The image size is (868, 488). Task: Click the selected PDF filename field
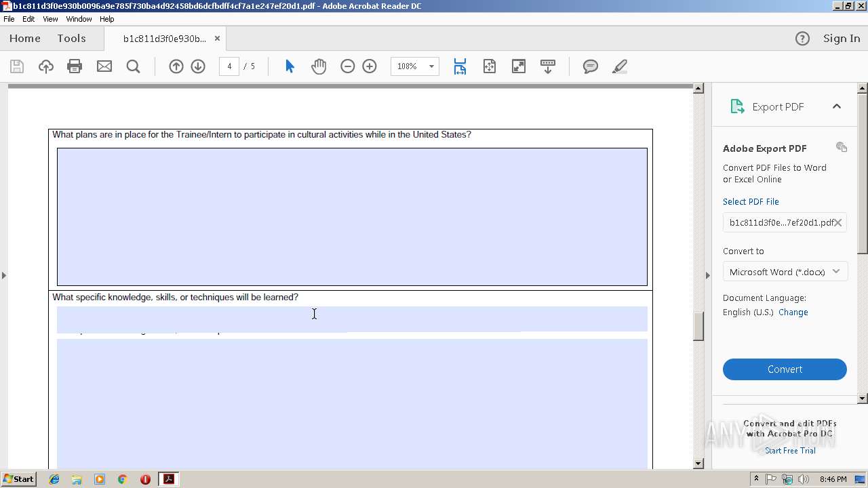[x=785, y=222]
